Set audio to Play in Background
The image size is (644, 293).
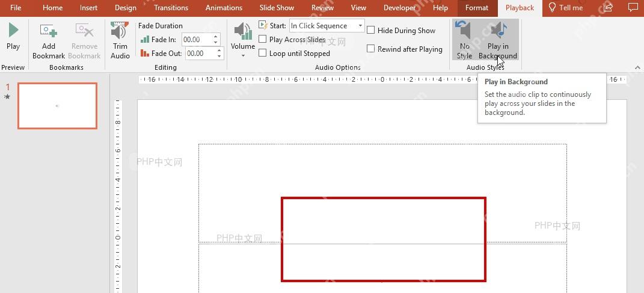coord(498,41)
